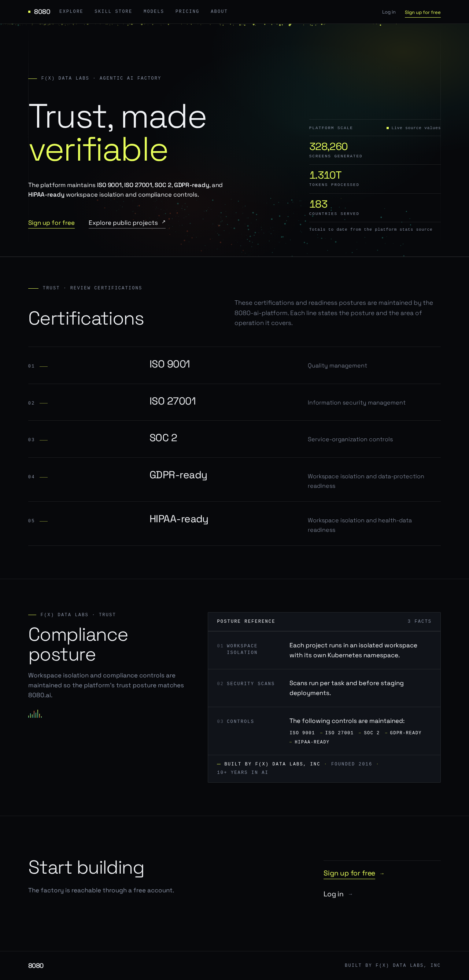Click the Posture Reference panel header

[324, 621]
